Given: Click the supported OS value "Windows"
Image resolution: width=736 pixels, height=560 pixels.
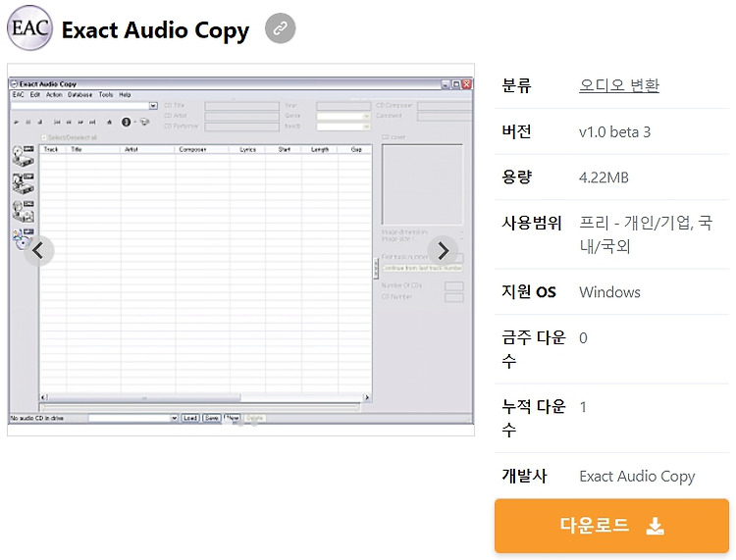Looking at the screenshot, I should (609, 292).
